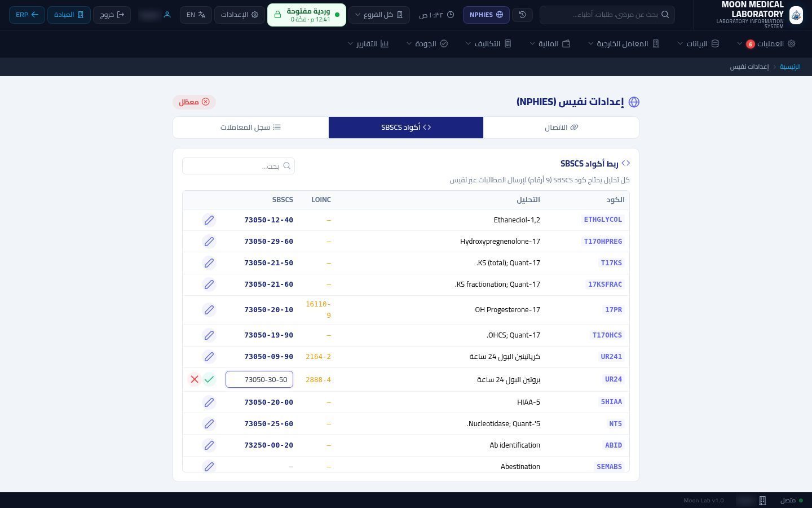
Task: Click the معطل disabled status badge
Action: (x=194, y=102)
